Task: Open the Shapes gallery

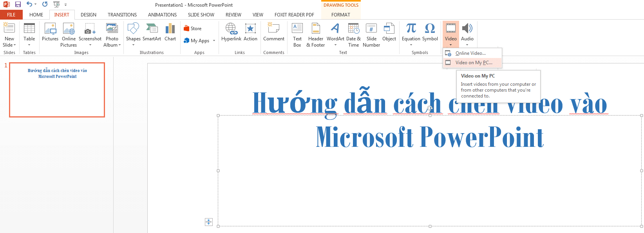Action: pyautogui.click(x=133, y=34)
